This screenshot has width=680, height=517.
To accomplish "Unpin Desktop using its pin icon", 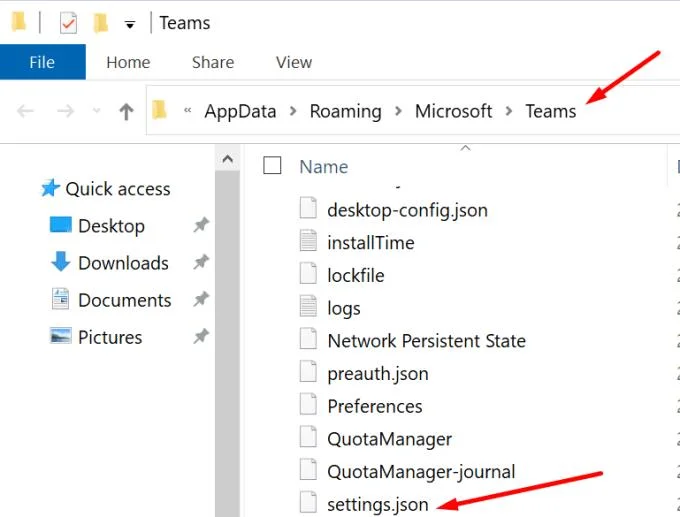I will (201, 225).
